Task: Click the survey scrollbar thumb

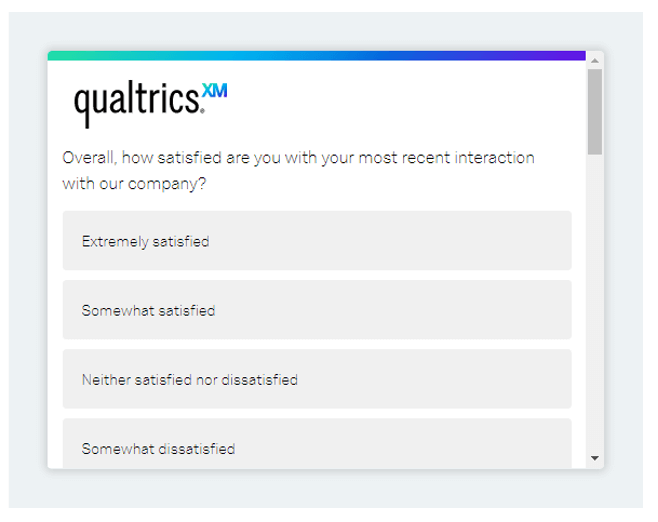Action: [595, 110]
